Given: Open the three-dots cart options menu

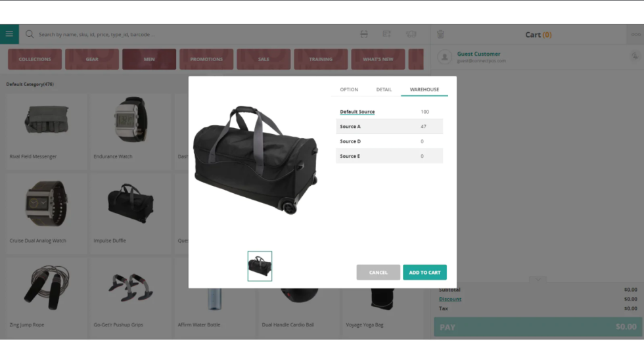Looking at the screenshot, I should point(635,34).
